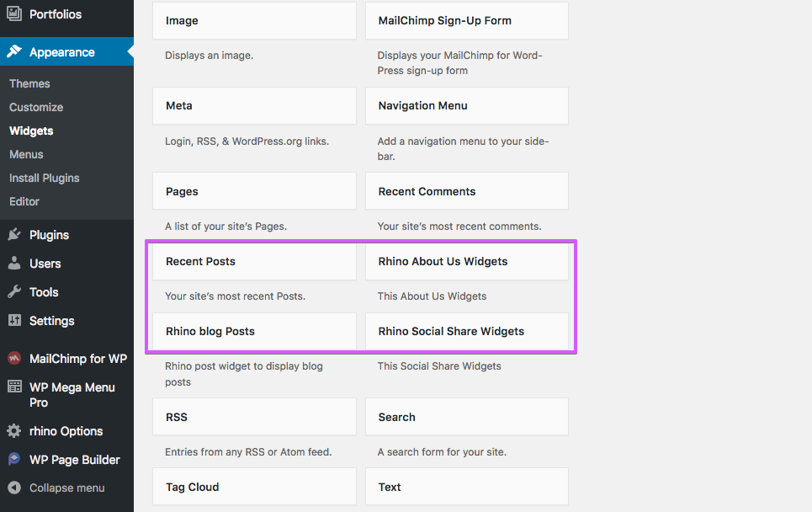The height and width of the screenshot is (512, 812).
Task: Click the Portfolios icon in sidebar
Action: (x=14, y=13)
